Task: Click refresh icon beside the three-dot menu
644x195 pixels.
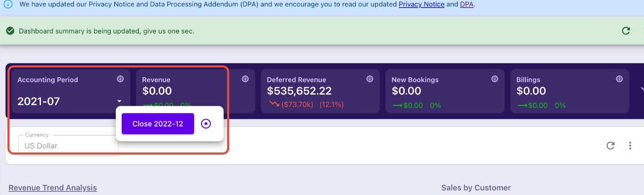Action: [610, 146]
